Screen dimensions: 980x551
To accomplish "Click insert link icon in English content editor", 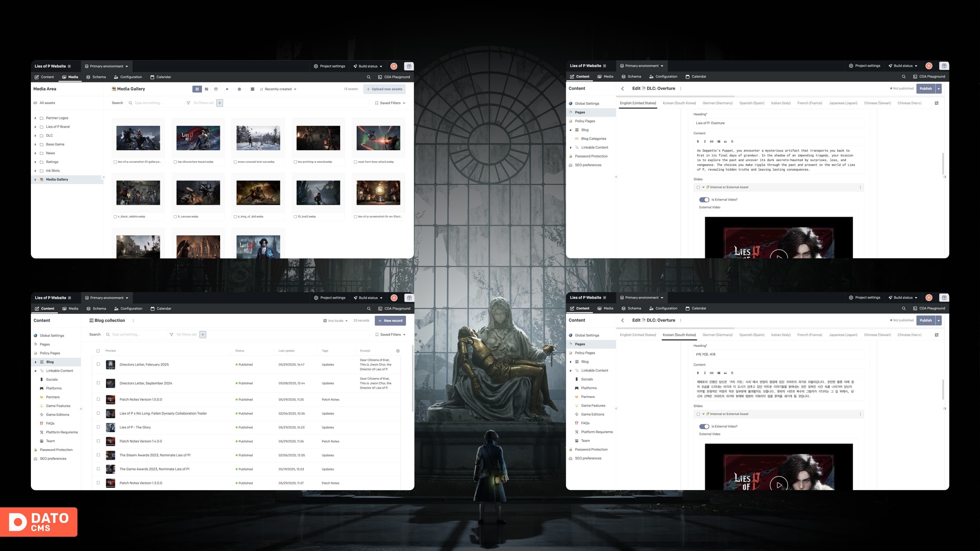I will click(712, 142).
